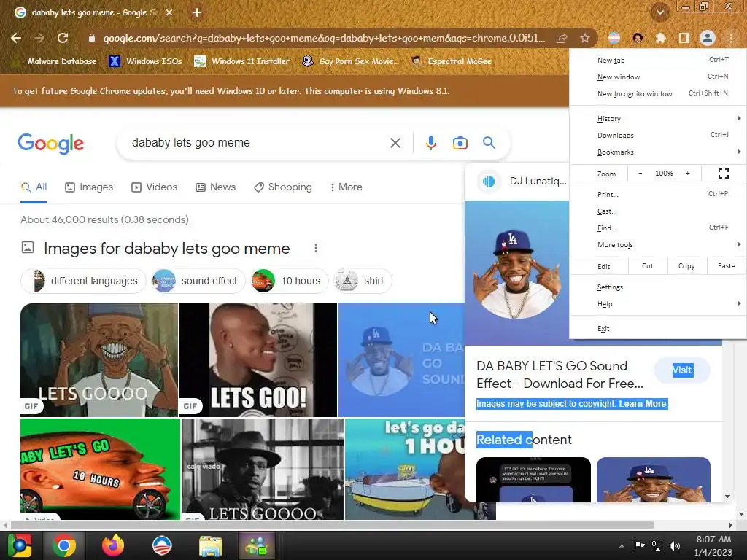Open Chrome from the Windows taskbar
This screenshot has height=560, width=747.
pyautogui.click(x=64, y=545)
